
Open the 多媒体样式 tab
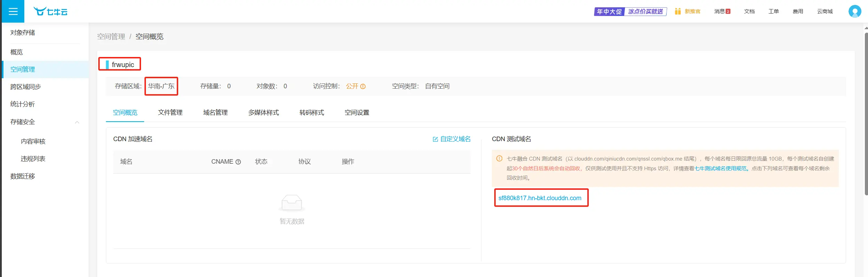coord(263,113)
